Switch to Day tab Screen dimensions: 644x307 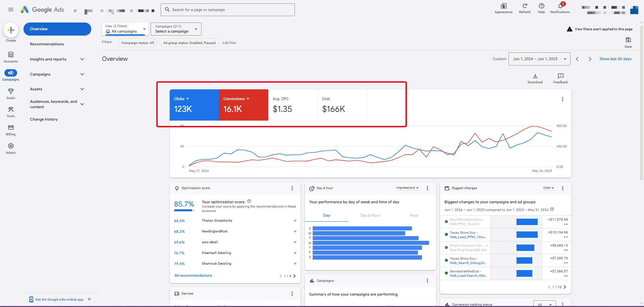(326, 215)
